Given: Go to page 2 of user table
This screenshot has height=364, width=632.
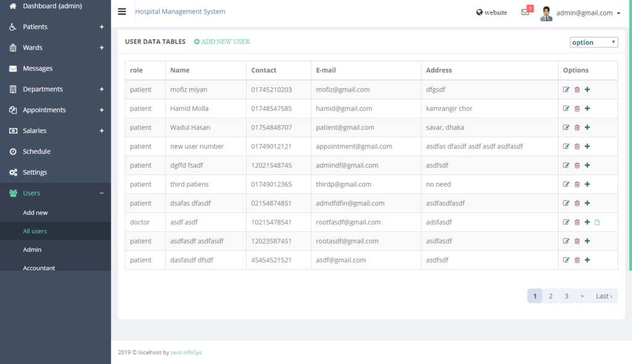Looking at the screenshot, I should (551, 296).
